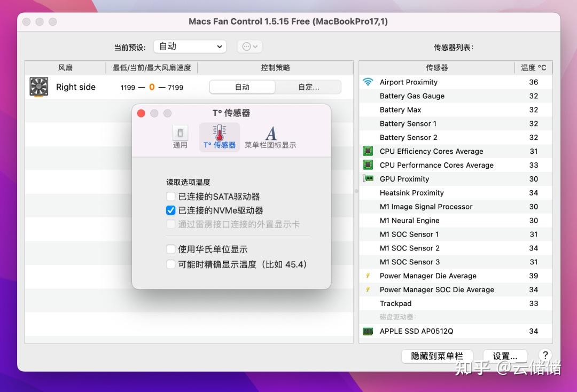
Task: Open the preset options dropdown beside 自动
Action: point(249,46)
